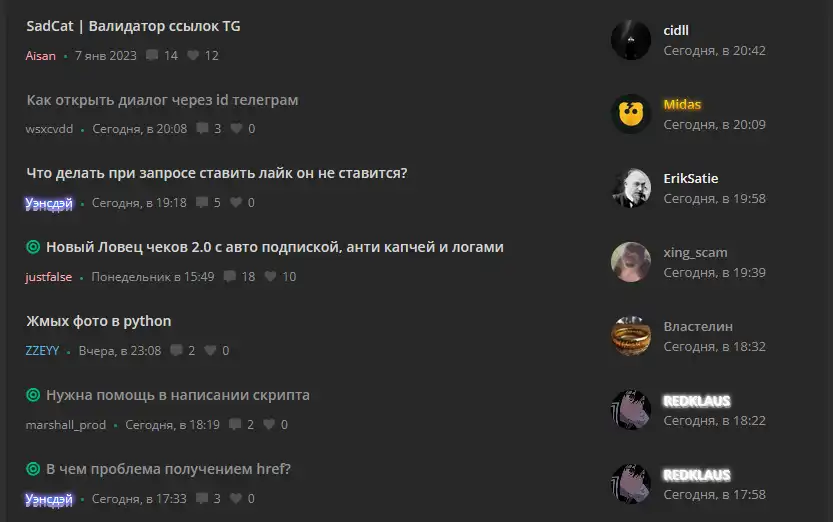Click the green target icon beside Нужна помощь

click(33, 395)
